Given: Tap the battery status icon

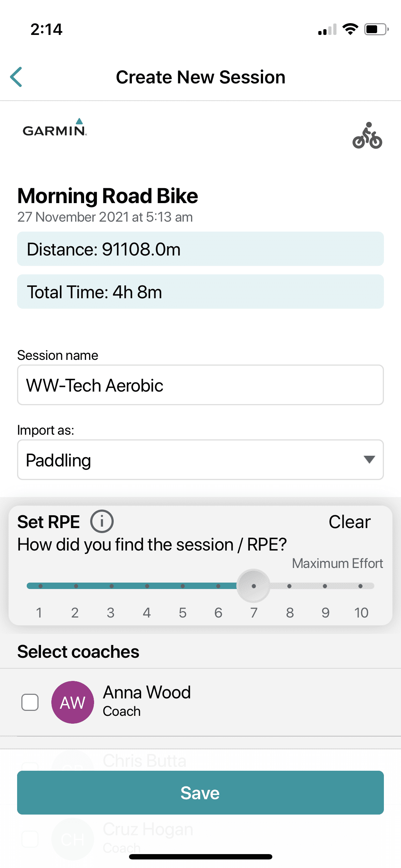Looking at the screenshot, I should click(x=376, y=29).
